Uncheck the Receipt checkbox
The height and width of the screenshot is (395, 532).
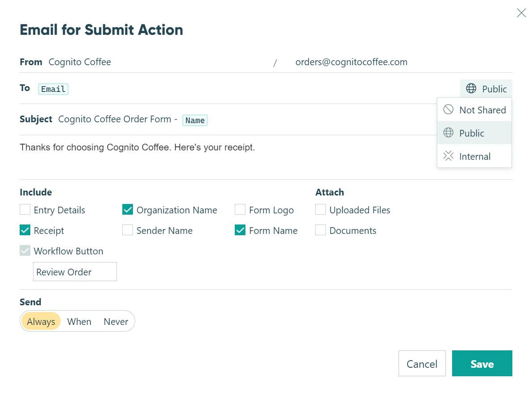tap(25, 230)
